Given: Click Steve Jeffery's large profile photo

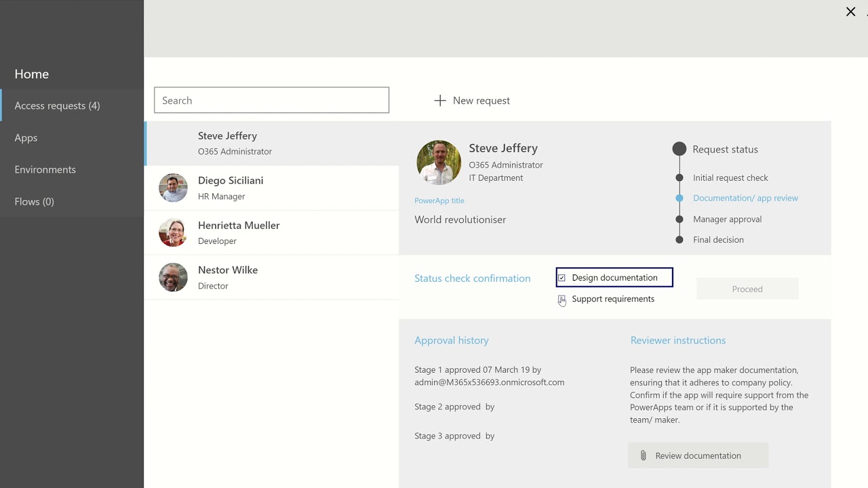Looking at the screenshot, I should pos(439,163).
